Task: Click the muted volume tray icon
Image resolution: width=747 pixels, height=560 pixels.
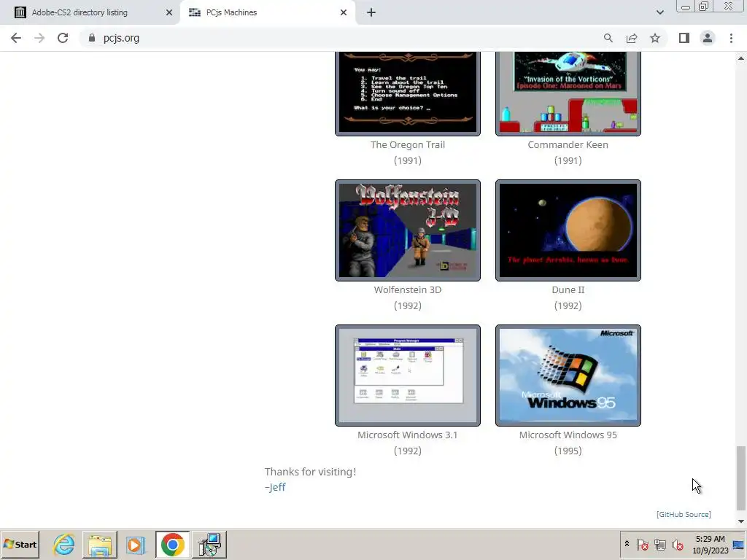Action: [677, 544]
